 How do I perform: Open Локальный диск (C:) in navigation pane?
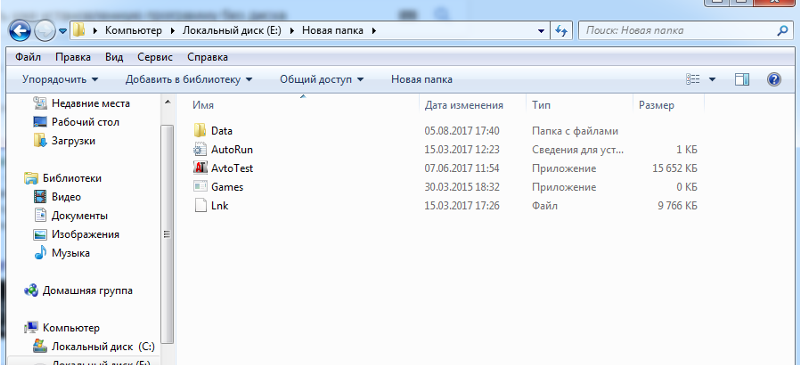point(103,346)
